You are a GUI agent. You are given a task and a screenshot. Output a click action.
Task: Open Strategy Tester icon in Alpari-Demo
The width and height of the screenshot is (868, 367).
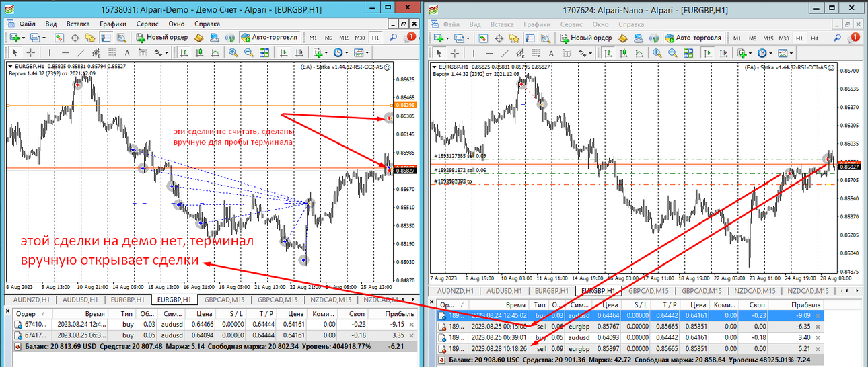(x=122, y=38)
